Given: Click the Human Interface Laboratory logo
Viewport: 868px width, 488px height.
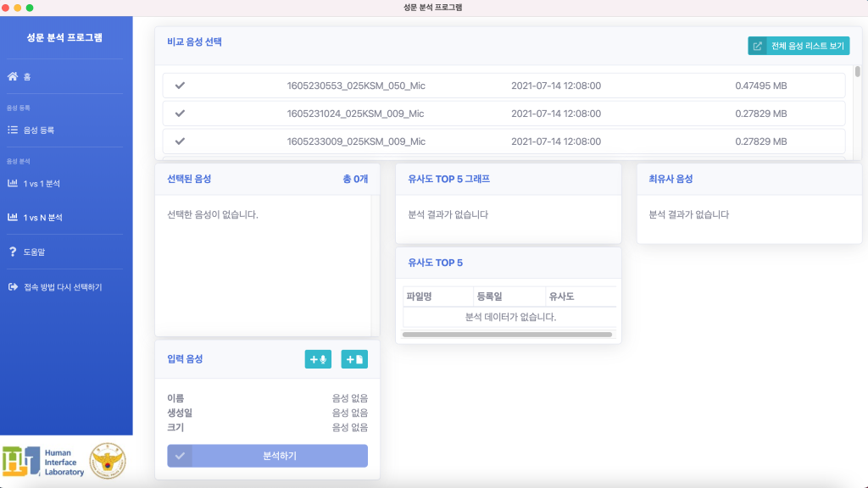Looking at the screenshot, I should (43, 462).
